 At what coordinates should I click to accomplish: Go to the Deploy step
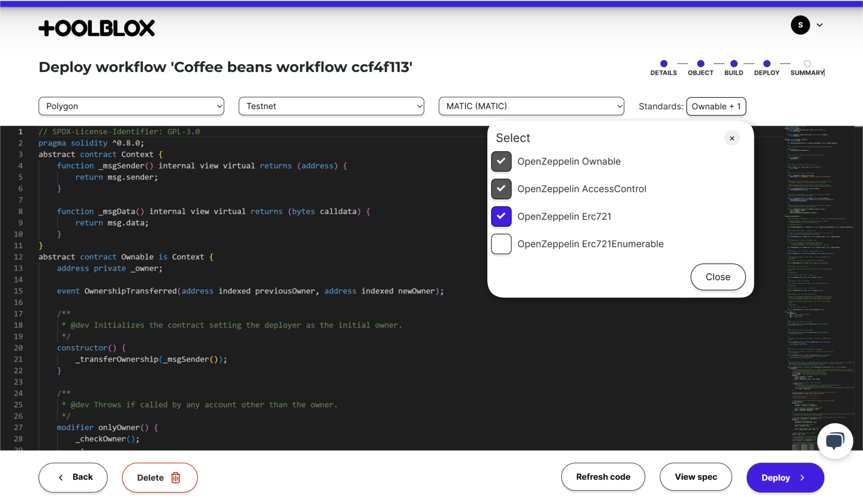tap(767, 68)
